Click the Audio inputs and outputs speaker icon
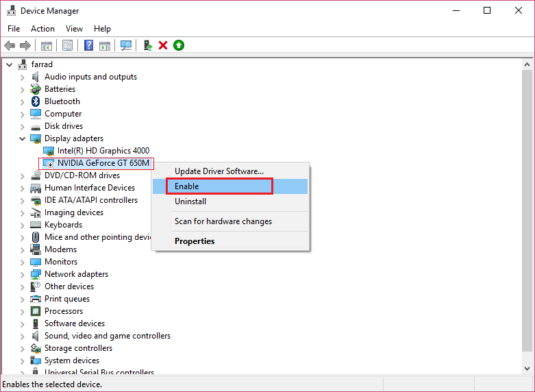535x392 pixels. [36, 77]
